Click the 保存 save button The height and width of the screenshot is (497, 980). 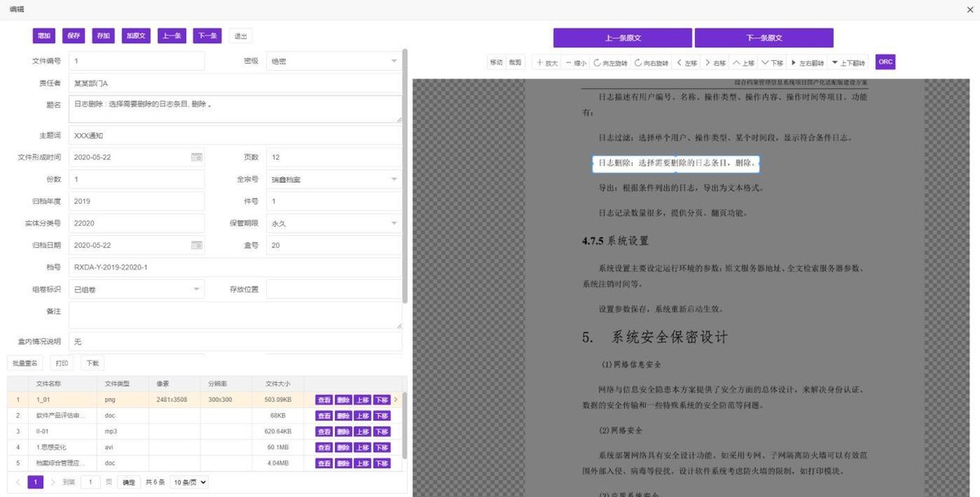point(73,36)
